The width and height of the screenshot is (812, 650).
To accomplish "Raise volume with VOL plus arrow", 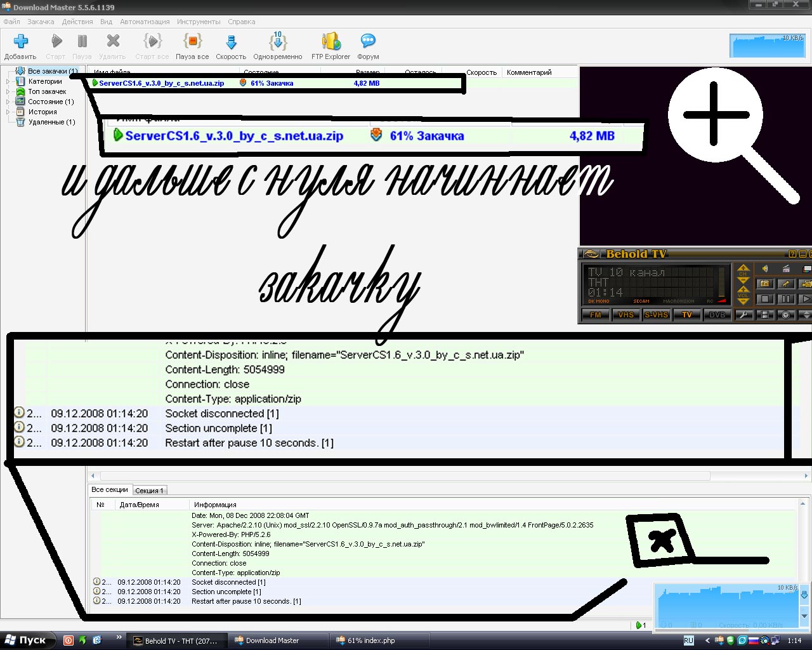I will point(743,289).
